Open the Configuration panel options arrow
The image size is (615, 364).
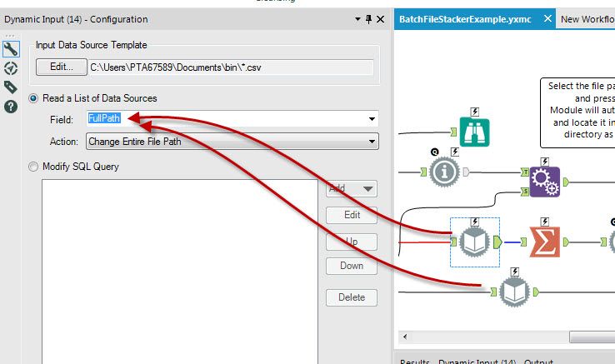357,19
